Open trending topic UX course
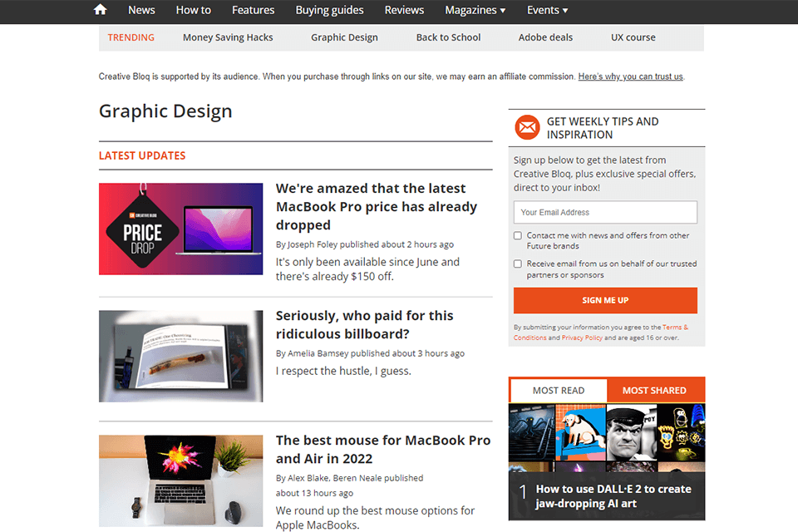This screenshot has height=532, width=798. [633, 37]
